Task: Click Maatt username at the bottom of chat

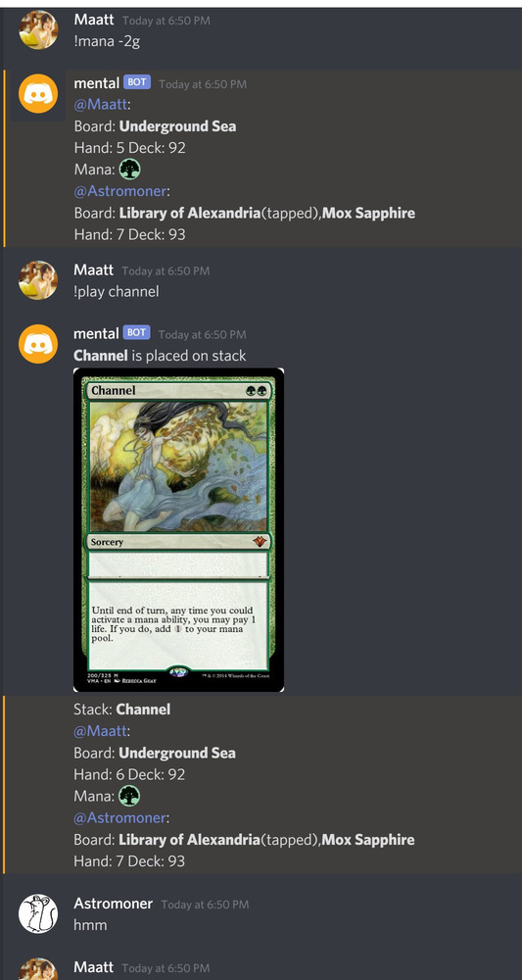Action: 94,967
